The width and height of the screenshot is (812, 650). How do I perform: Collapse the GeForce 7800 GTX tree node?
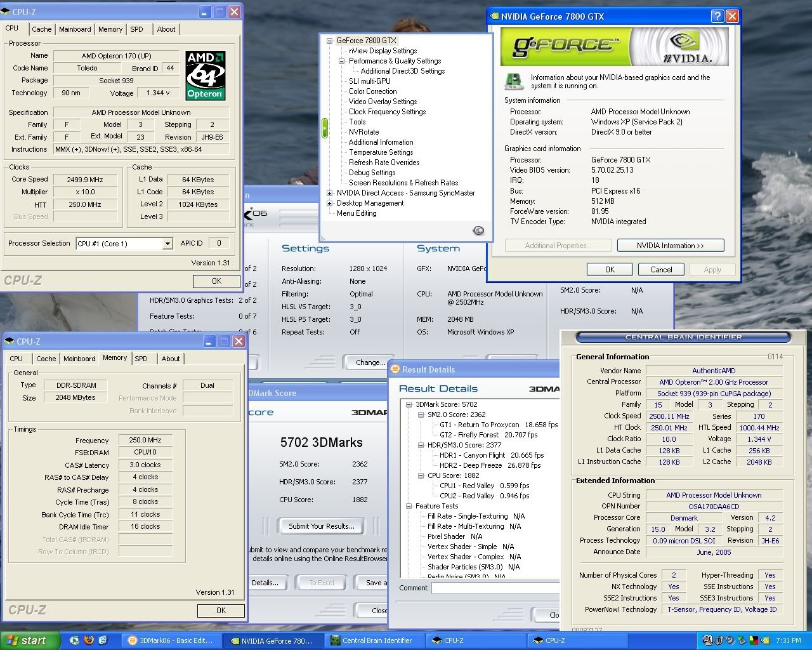pos(330,41)
